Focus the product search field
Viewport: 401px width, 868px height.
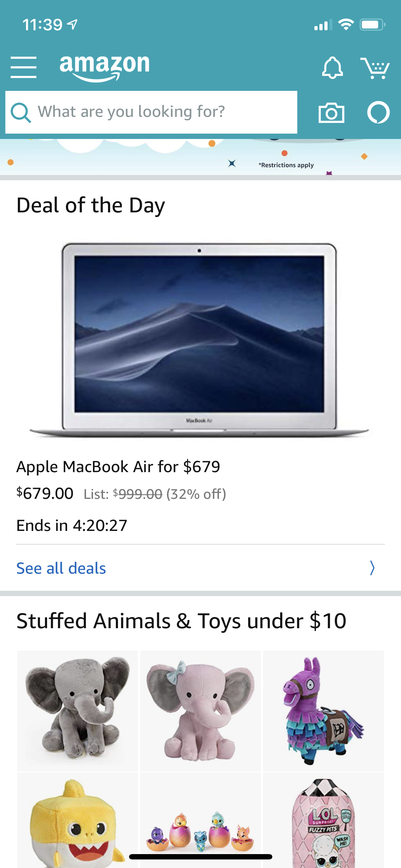151,112
